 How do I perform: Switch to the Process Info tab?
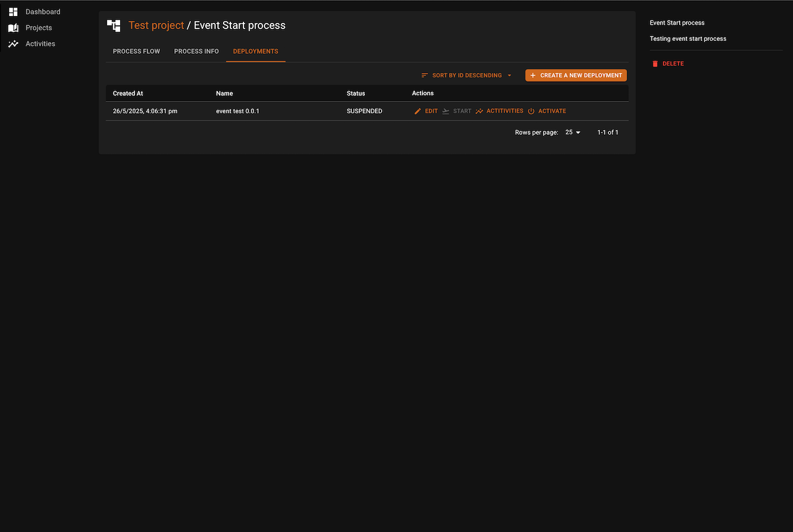tap(196, 51)
